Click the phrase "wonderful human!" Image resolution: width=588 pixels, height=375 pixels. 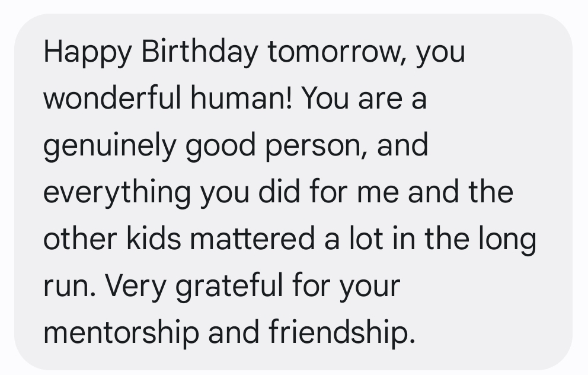pos(168,98)
